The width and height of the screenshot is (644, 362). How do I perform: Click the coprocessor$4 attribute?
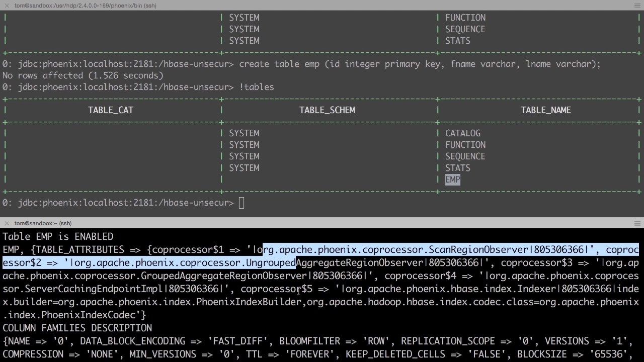421,276
